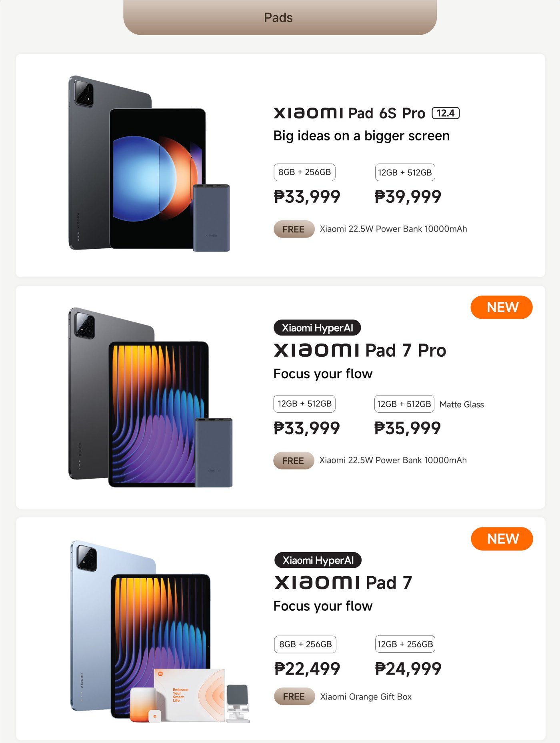Click the 12.4 size badge icon
The image size is (560, 743).
click(x=446, y=113)
